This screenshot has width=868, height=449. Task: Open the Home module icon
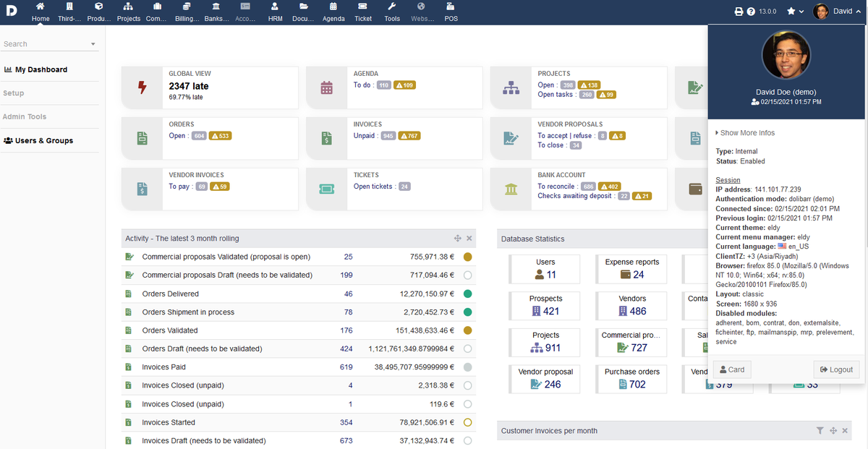coord(41,7)
